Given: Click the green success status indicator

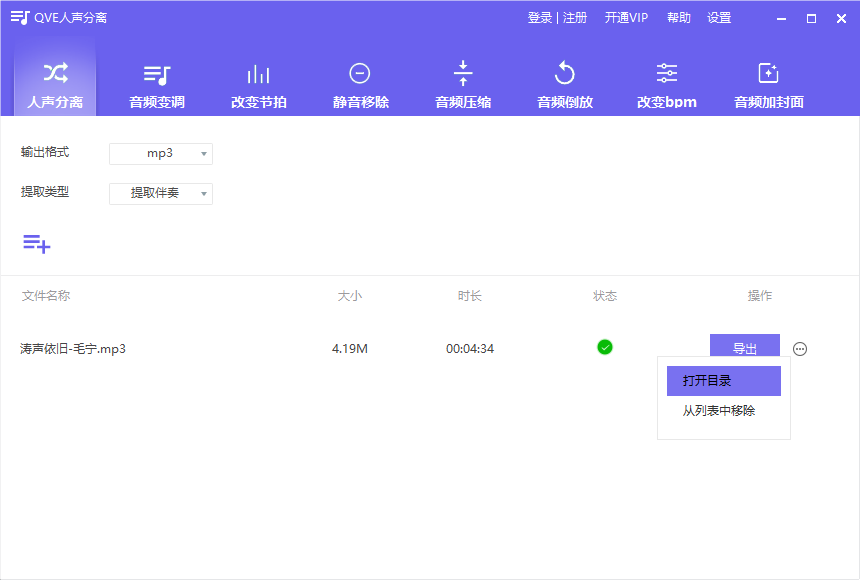Looking at the screenshot, I should click(x=605, y=347).
